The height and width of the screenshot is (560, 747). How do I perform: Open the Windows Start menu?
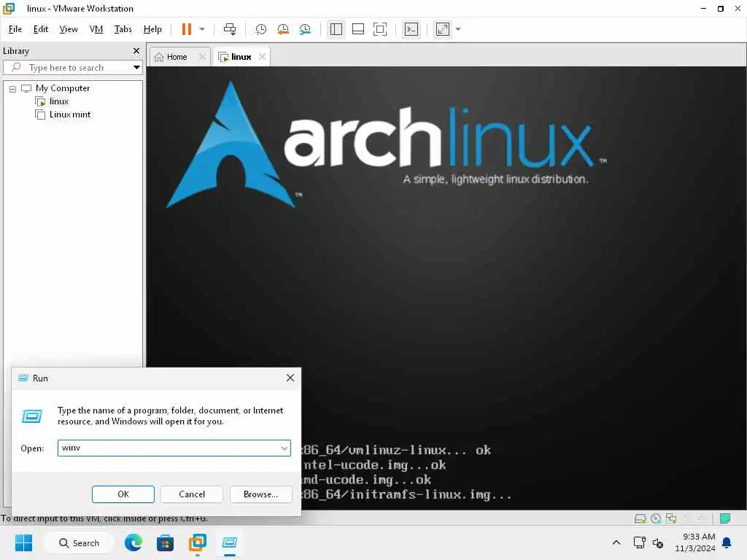(23, 542)
